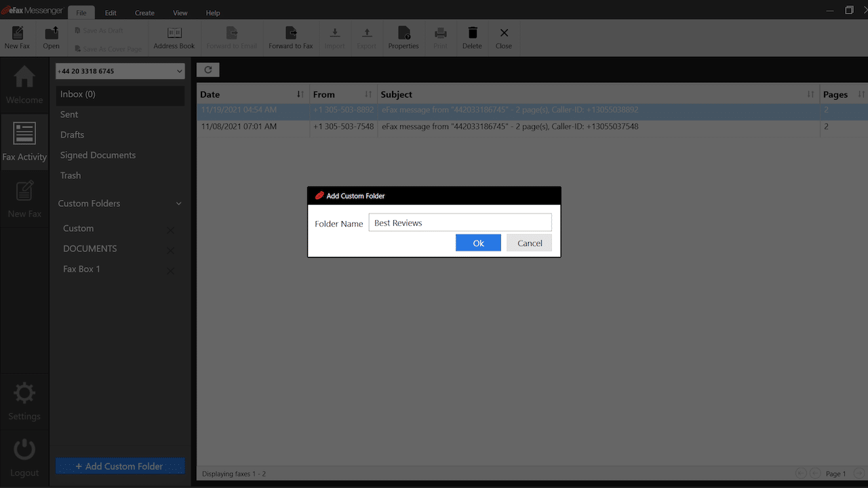Open the Address Book
868x488 pixels.
(x=174, y=37)
